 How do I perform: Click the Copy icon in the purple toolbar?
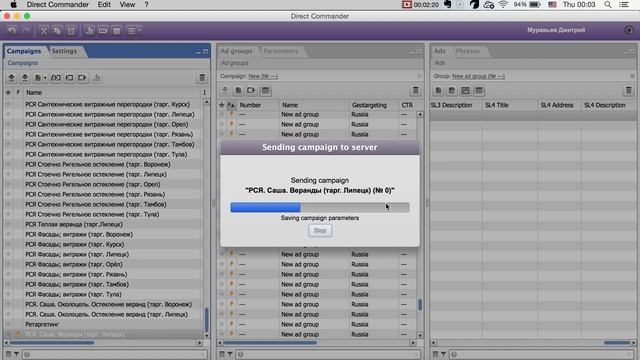(57, 31)
